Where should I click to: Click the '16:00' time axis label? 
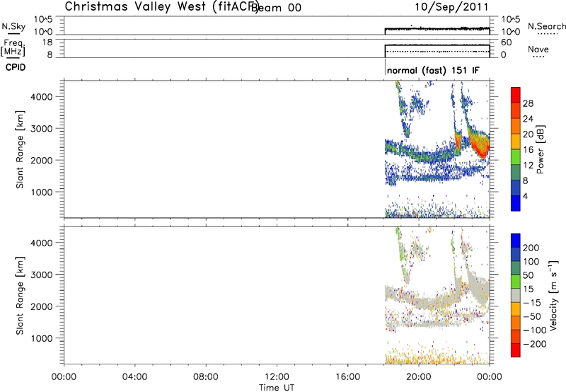coord(347,377)
